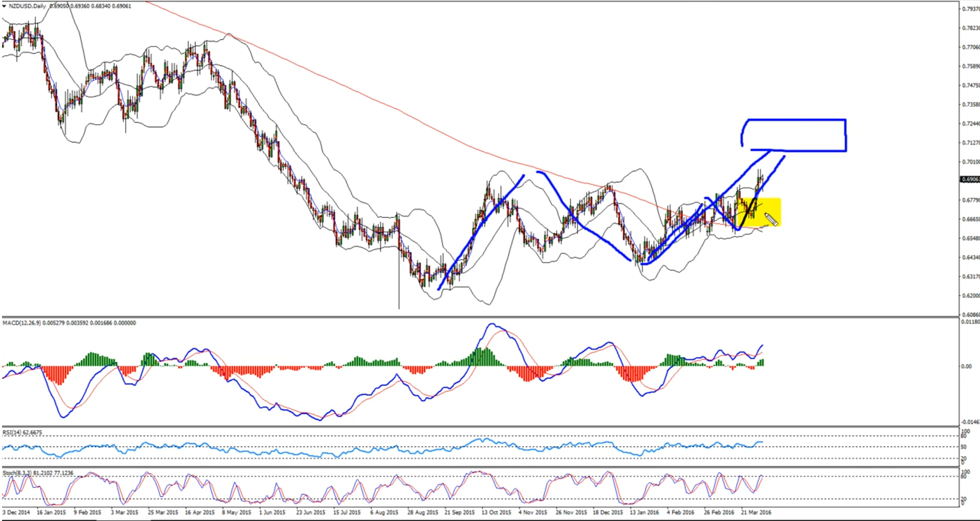Click the long lower wick of August 2015 candle
The width and height of the screenshot is (980, 521).
[399, 286]
